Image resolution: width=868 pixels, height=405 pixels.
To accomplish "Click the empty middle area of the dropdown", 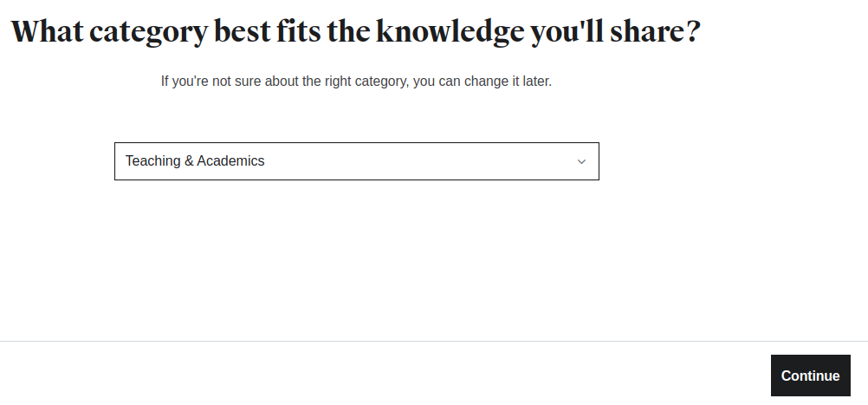I will point(416,161).
